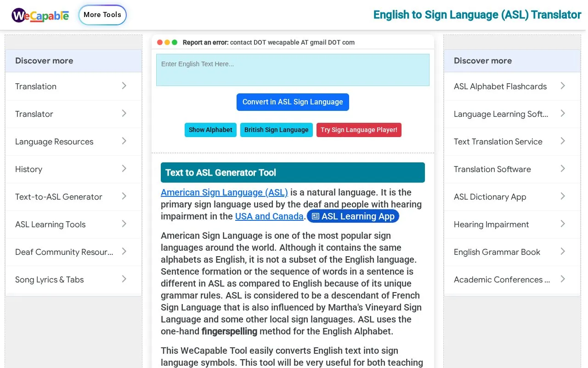Click the left Discover more heading
The image size is (588, 368).
pyautogui.click(x=44, y=61)
